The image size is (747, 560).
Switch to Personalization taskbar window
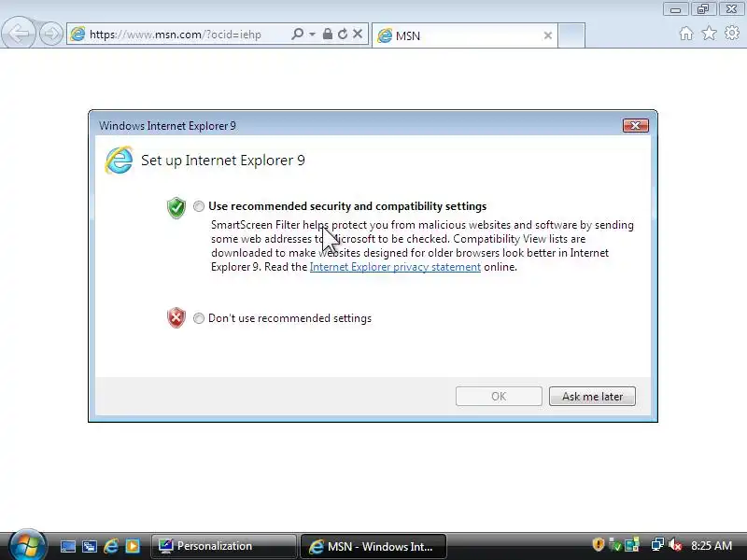(x=223, y=546)
